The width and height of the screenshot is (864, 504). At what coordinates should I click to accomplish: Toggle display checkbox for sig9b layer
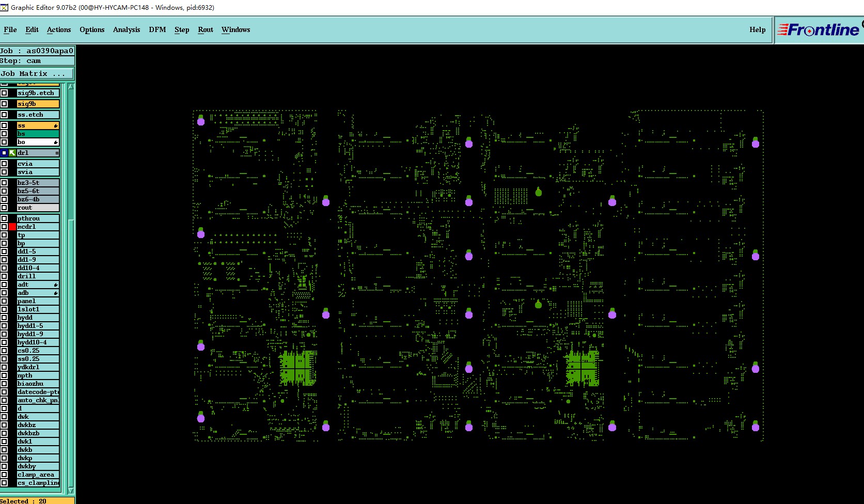point(4,104)
